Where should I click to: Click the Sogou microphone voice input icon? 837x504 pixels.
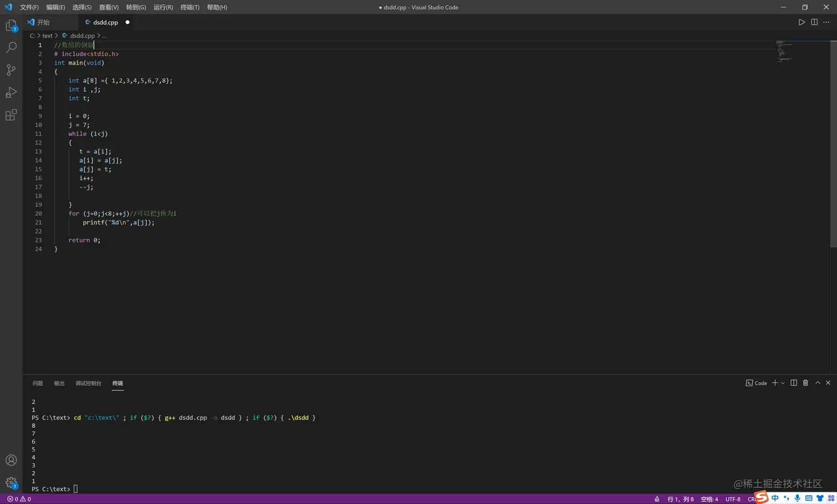pyautogui.click(x=797, y=498)
